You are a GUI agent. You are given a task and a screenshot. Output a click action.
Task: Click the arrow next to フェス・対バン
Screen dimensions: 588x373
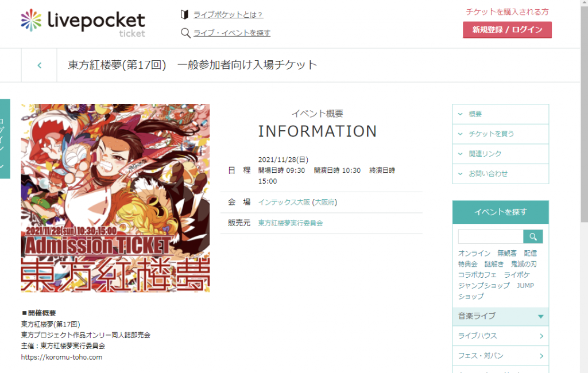click(541, 356)
